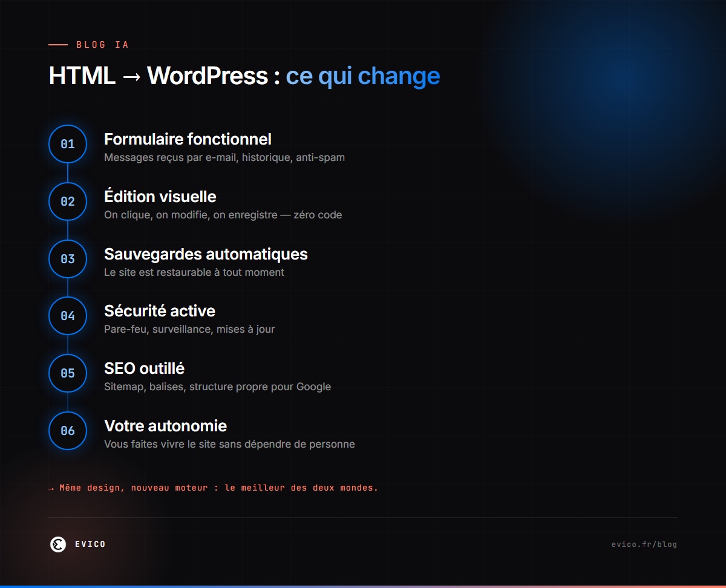726x588 pixels.
Task: Click the 'Même design, nouveau moteur' tagline
Action: (x=213, y=488)
